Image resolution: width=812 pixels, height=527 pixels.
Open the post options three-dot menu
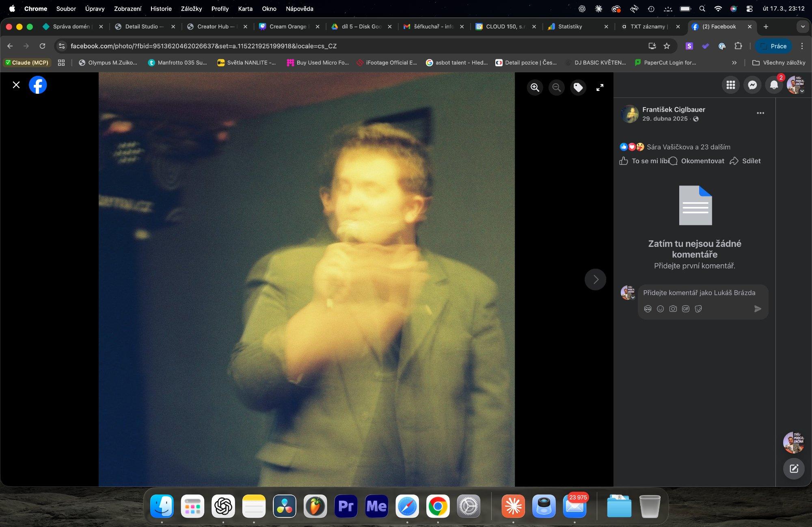pos(760,113)
